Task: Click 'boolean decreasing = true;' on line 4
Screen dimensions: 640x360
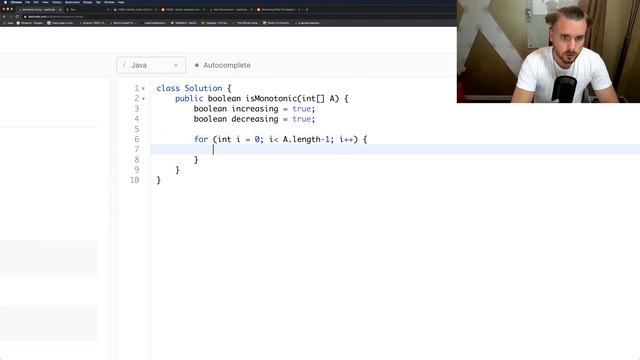Action: tap(254, 119)
